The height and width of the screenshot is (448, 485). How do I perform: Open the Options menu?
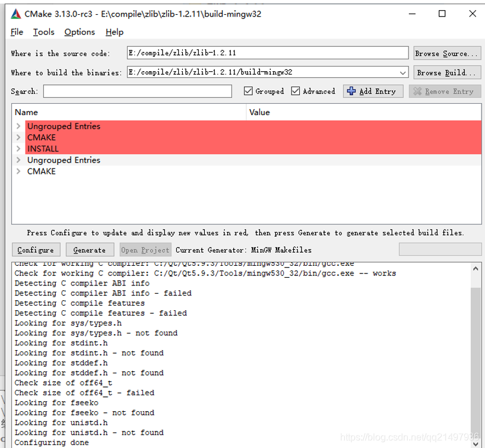[x=80, y=32]
